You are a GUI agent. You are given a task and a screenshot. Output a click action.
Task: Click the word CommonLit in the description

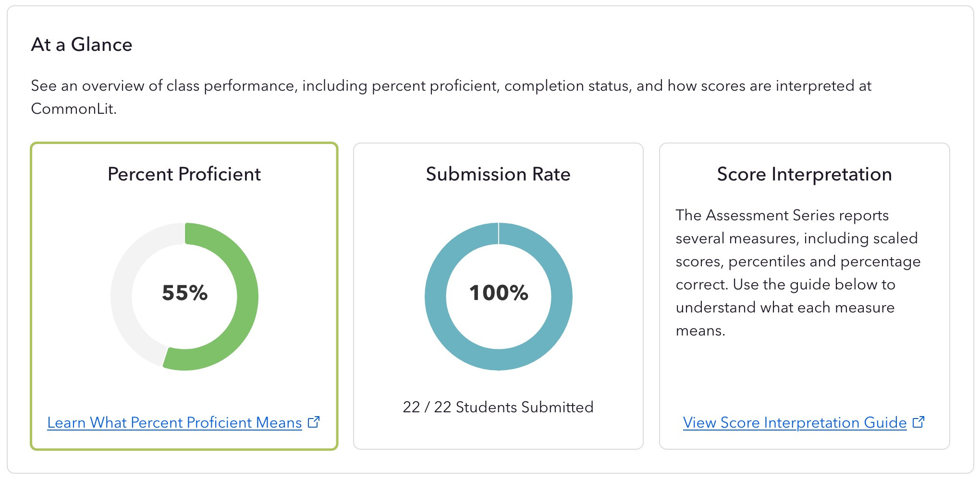[73, 109]
